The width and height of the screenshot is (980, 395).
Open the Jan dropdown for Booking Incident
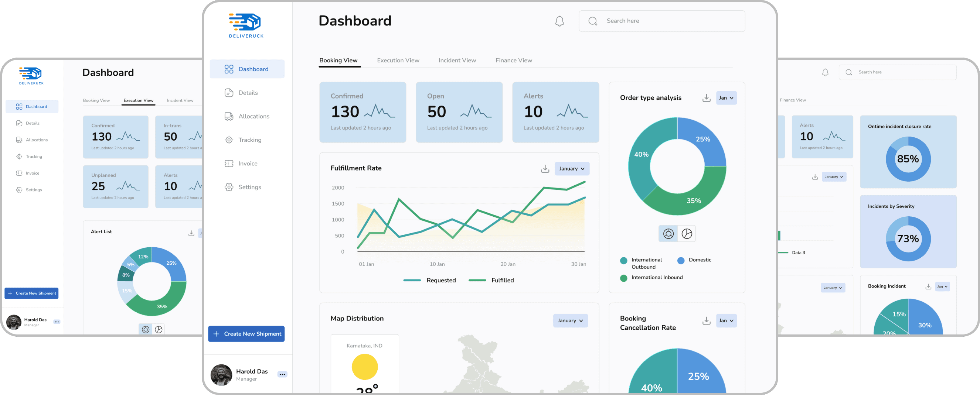[942, 286]
